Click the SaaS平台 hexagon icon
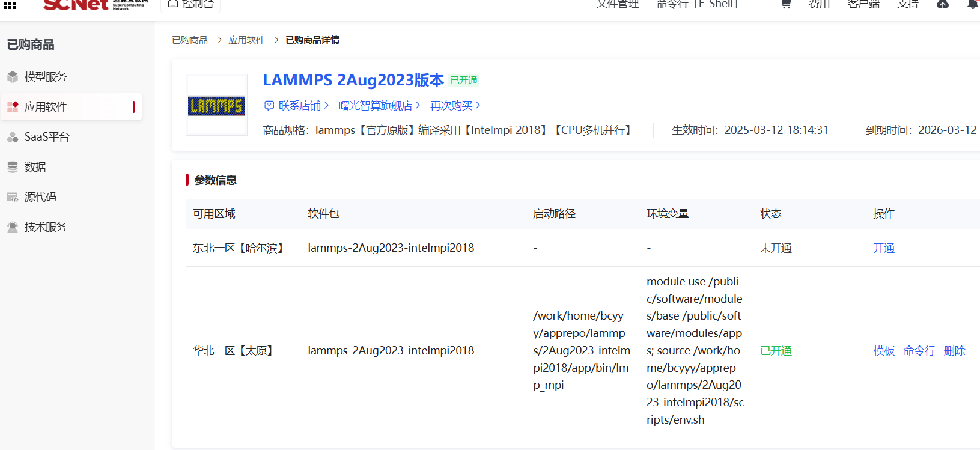Viewport: 980px width, 450px height. (x=13, y=137)
